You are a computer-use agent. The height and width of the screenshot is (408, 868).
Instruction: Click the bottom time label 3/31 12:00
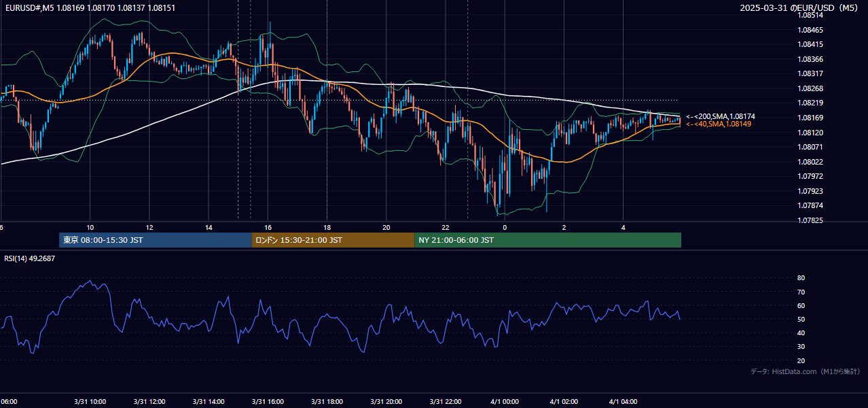pos(149,402)
